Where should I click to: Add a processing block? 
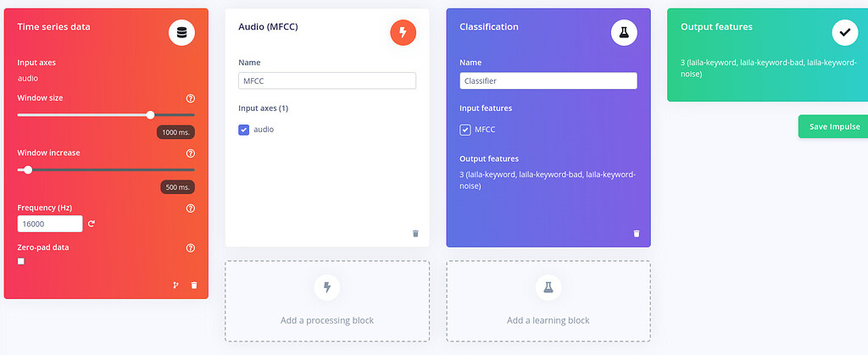coord(327,302)
